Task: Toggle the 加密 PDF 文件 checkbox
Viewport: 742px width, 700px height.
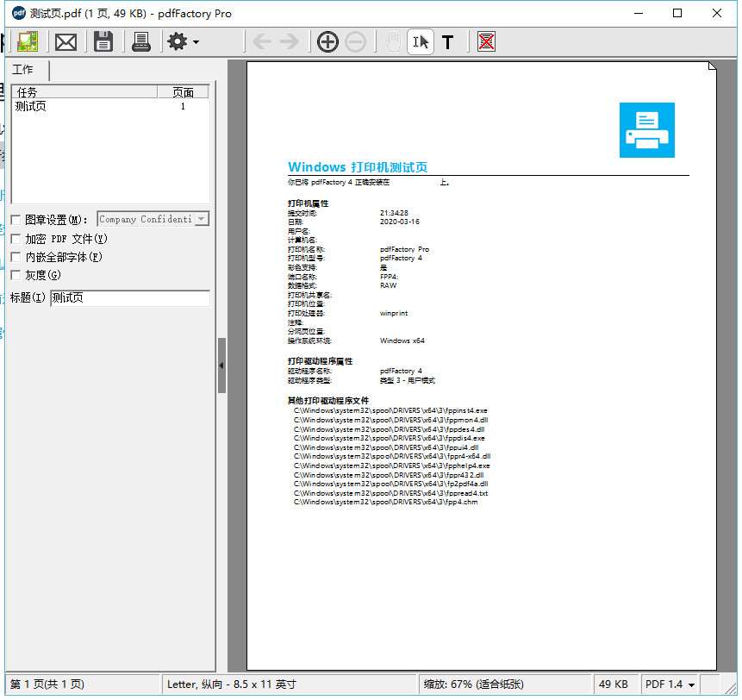Action: click(16, 239)
